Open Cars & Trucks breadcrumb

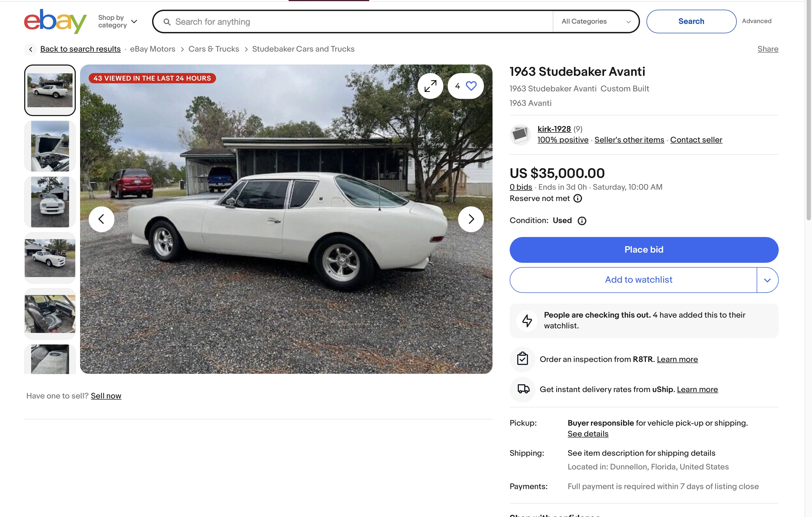click(x=213, y=49)
